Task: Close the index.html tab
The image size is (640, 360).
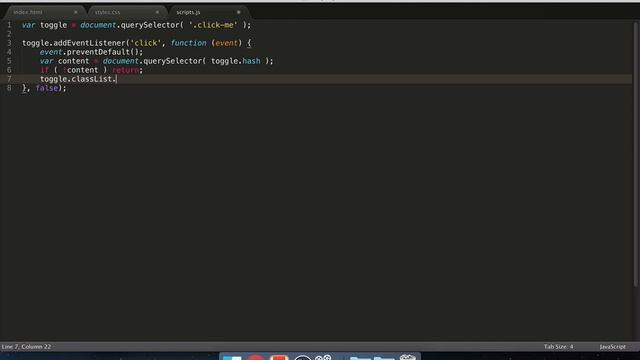Action: (76, 12)
